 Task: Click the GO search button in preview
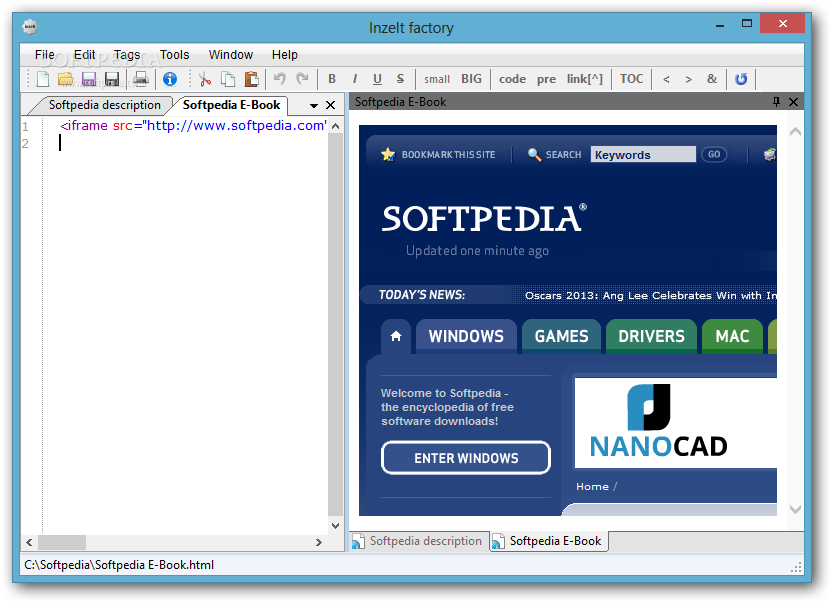[x=714, y=154]
